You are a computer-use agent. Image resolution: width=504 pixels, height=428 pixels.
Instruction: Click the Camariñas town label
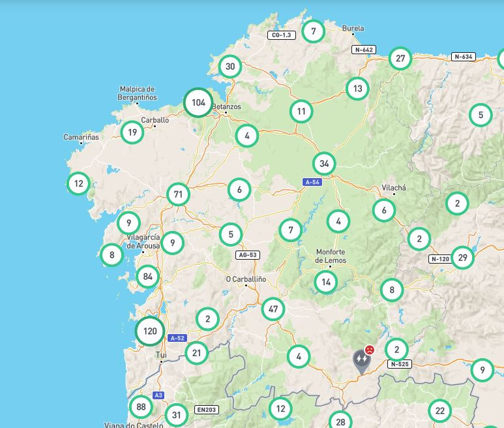point(81,137)
